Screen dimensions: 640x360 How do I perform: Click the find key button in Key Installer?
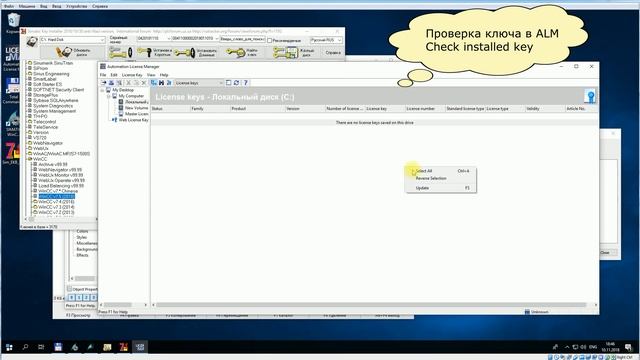point(242,52)
